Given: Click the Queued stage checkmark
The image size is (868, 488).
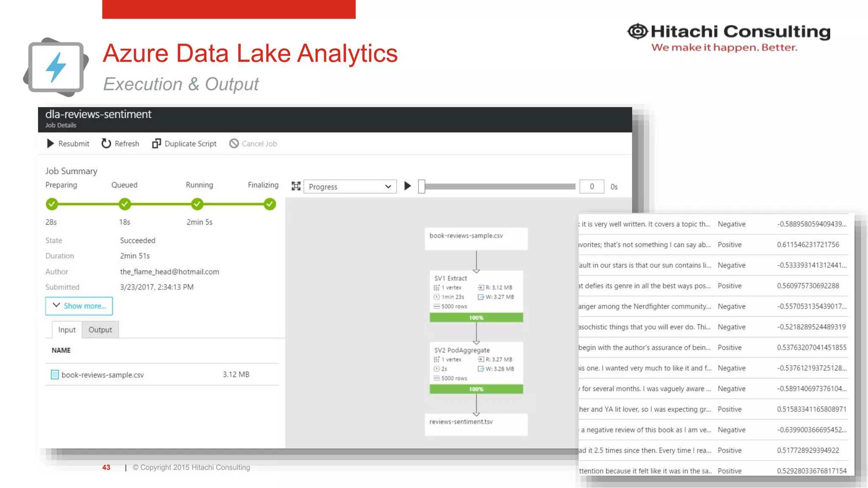Looking at the screenshot, I should click(x=125, y=204).
